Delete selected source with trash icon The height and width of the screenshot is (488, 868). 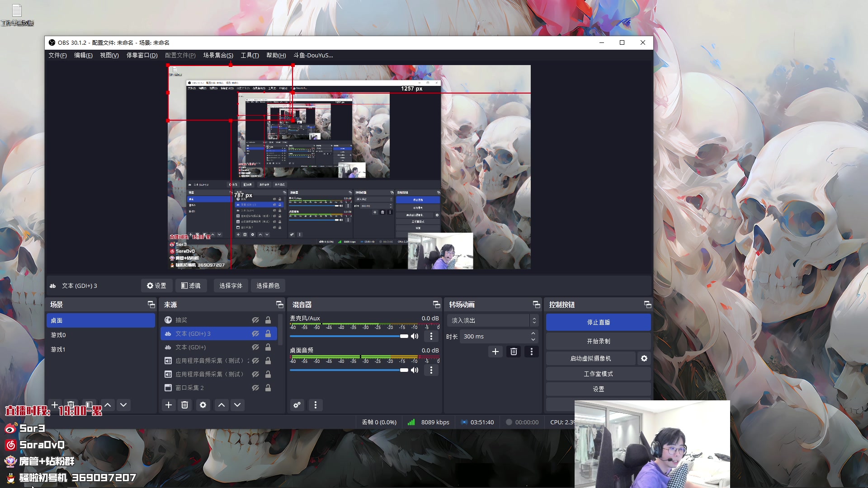[x=184, y=405]
